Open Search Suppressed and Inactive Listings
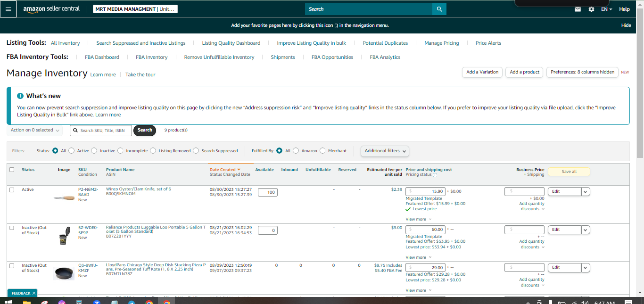This screenshot has height=304, width=644. coord(141,43)
